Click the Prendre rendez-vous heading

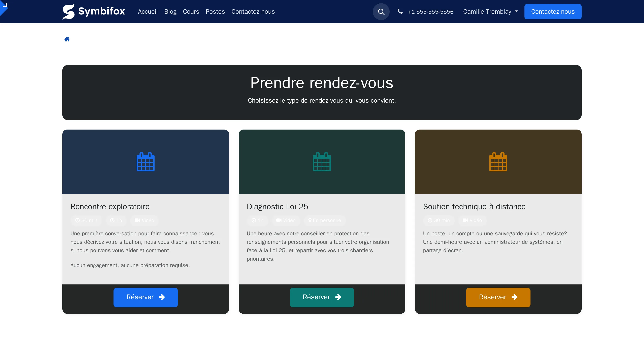point(322,83)
